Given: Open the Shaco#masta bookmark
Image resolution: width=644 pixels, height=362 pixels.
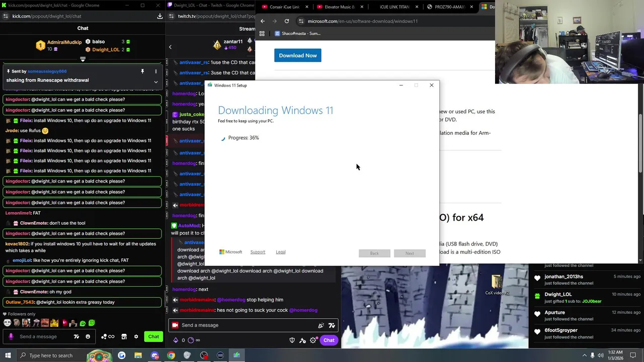Looking at the screenshot, I should (297, 34).
